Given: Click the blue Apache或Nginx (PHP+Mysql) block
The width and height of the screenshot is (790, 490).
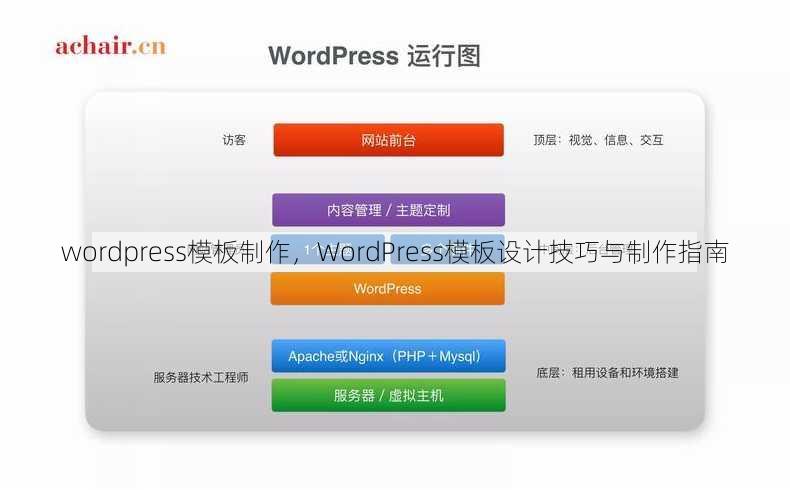Looking at the screenshot, I should [x=388, y=356].
